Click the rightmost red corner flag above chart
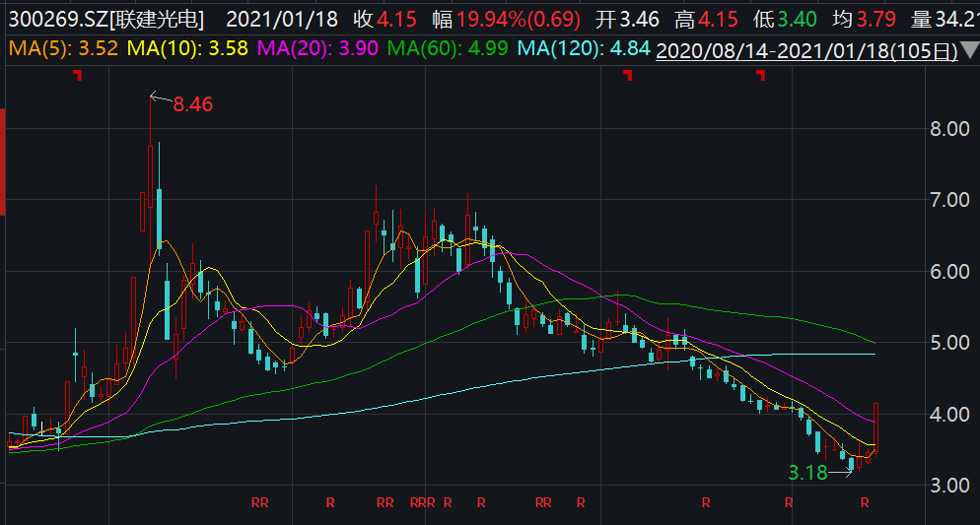980x525 pixels. (760, 77)
